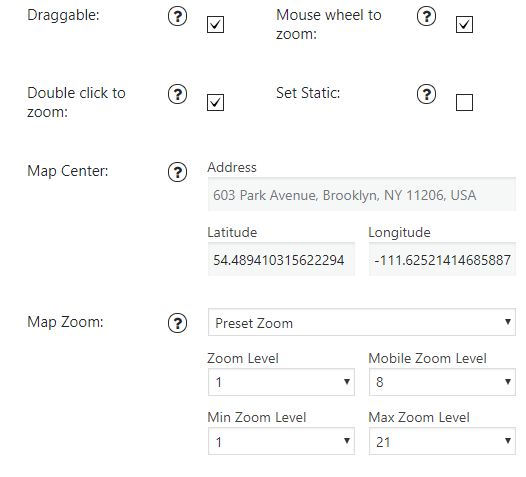Disable Mouse wheel to zoom checkbox

tap(464, 24)
